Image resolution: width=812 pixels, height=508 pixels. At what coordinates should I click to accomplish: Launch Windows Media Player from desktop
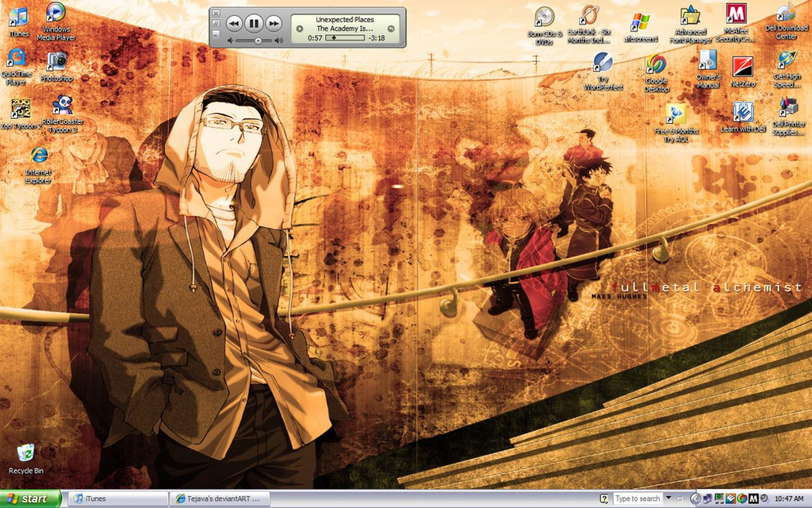[x=56, y=21]
